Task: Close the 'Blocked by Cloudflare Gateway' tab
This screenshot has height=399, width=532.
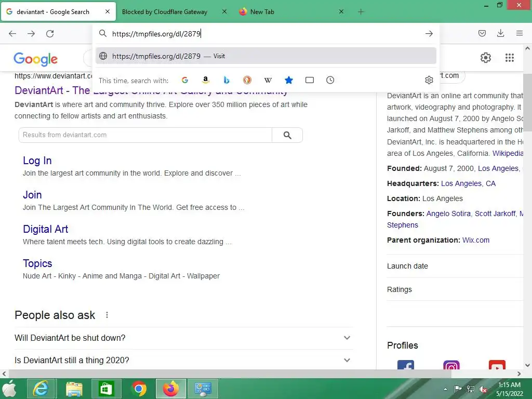Action: [224, 12]
